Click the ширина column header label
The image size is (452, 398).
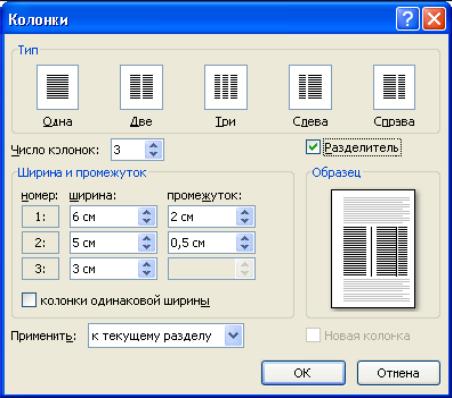point(92,196)
